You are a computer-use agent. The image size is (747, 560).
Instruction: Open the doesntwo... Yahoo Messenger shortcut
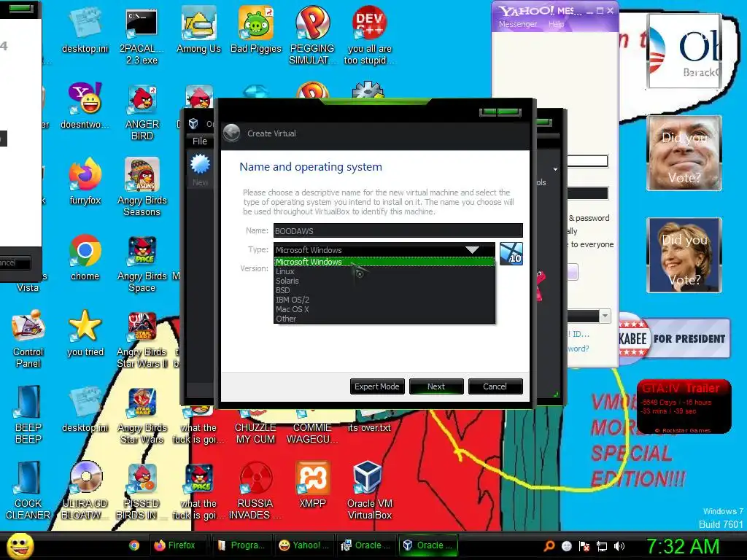coord(85,106)
